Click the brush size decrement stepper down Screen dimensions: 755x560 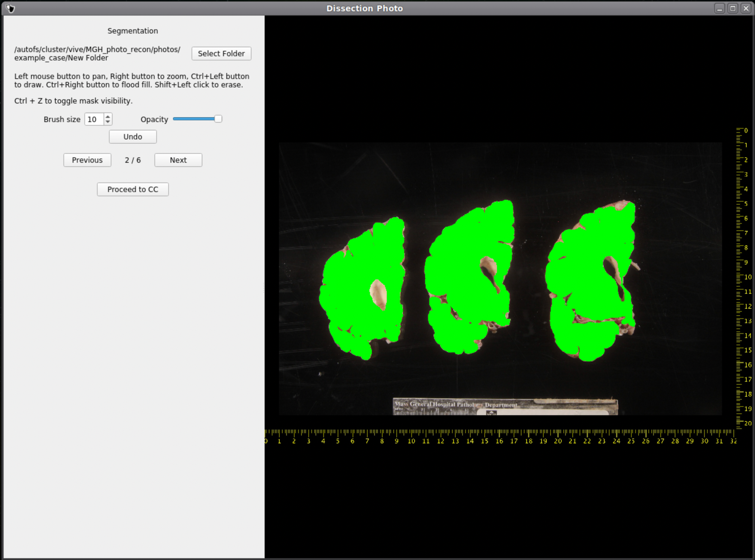pos(108,122)
